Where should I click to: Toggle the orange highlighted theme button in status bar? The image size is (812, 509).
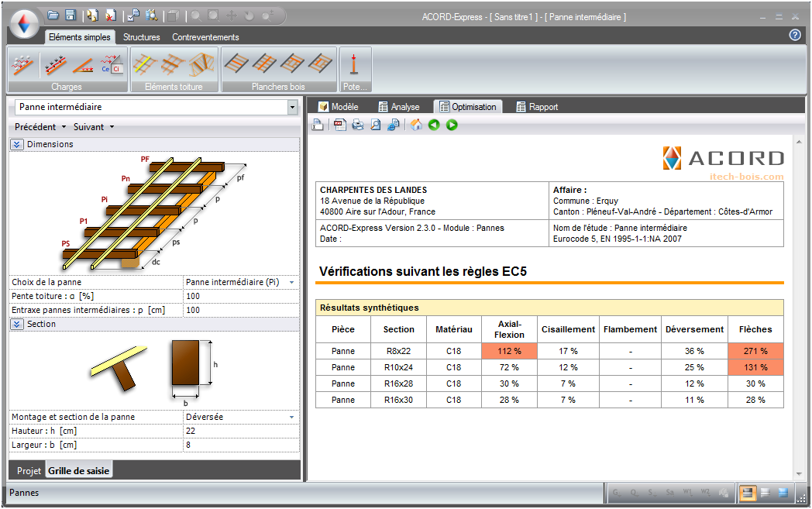coord(748,492)
